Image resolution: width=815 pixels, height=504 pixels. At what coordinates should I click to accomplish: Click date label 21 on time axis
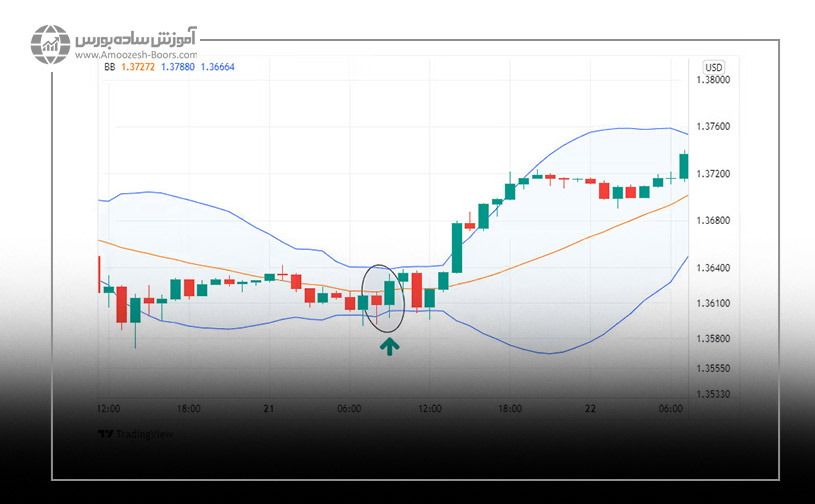click(268, 409)
